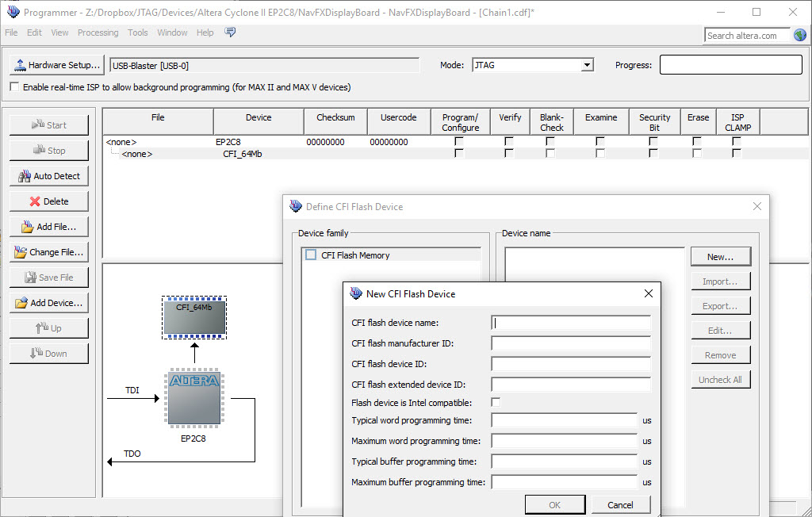Tick Examine checkbox for the EP2C8 row
The height and width of the screenshot is (517, 812).
600,141
